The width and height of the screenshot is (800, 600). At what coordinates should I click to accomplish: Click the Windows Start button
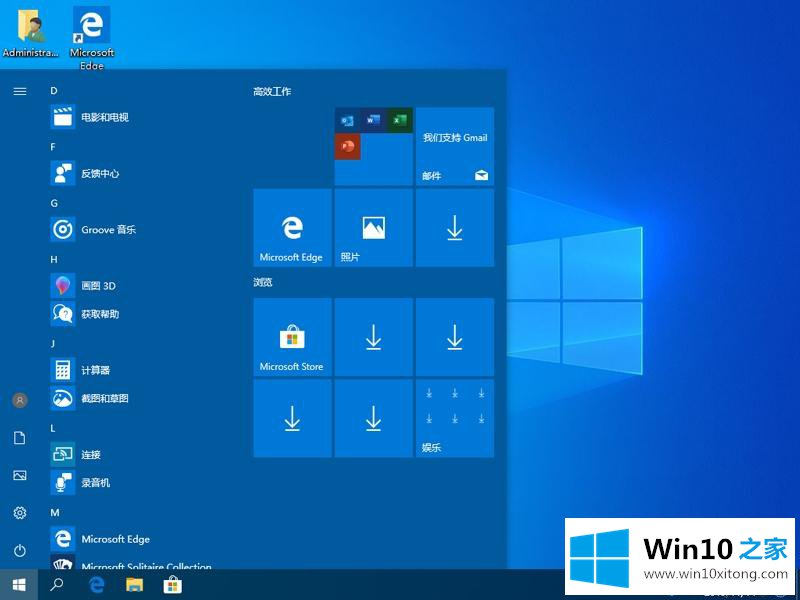pos(19,585)
